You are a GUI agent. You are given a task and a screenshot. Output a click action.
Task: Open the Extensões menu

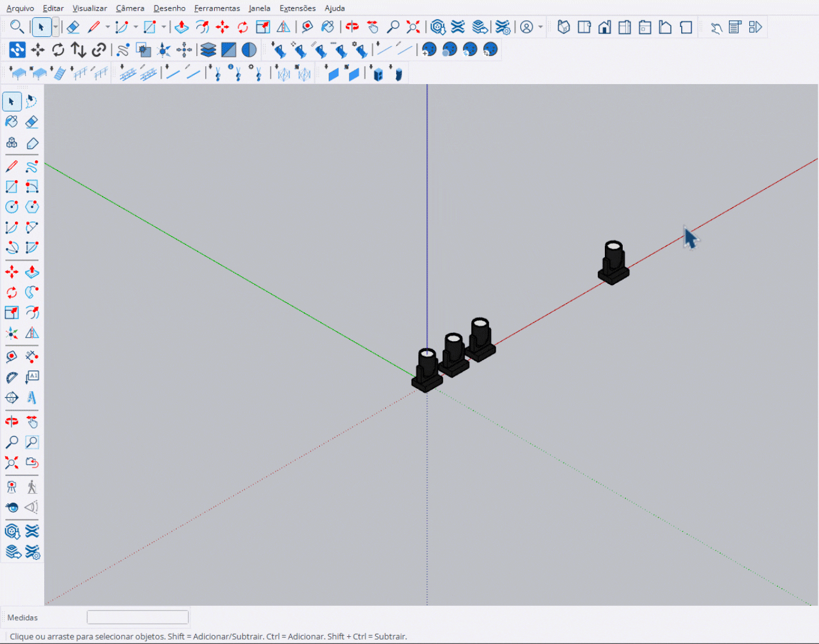[x=297, y=8]
